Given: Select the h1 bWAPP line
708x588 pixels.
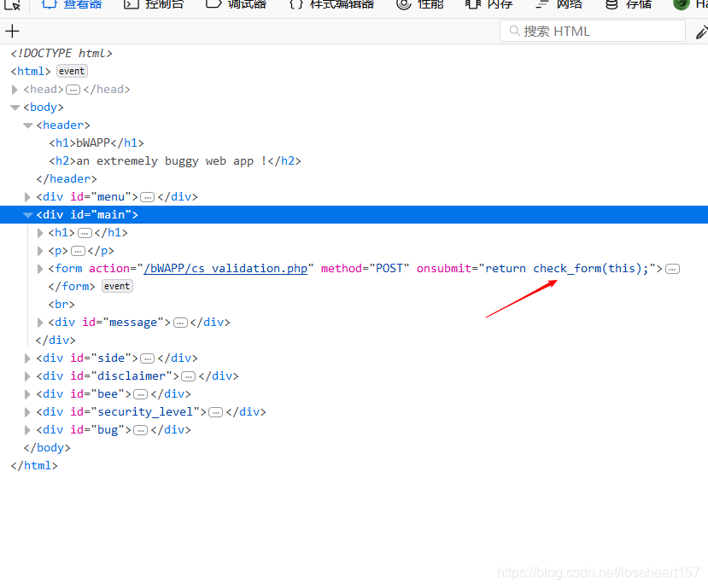Looking at the screenshot, I should [97, 143].
